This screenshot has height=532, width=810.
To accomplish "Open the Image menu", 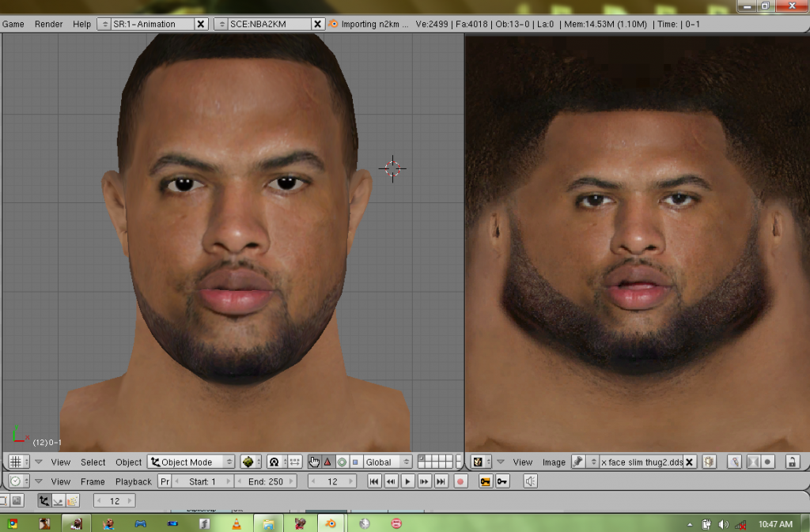I will 554,462.
